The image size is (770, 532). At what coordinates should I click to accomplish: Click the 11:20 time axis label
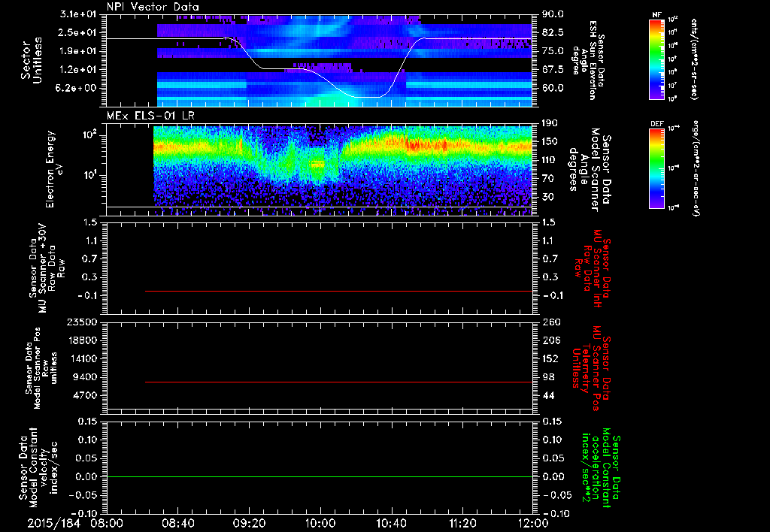pyautogui.click(x=462, y=523)
